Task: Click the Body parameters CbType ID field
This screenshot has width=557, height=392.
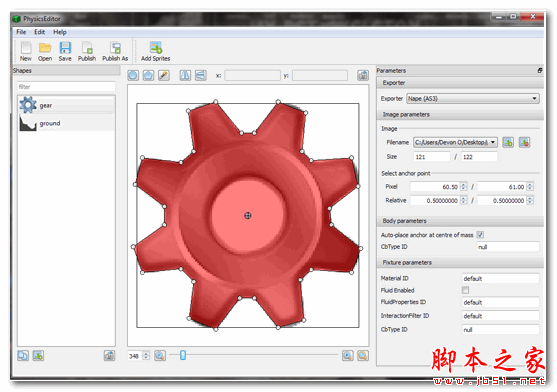Action: [x=508, y=247]
